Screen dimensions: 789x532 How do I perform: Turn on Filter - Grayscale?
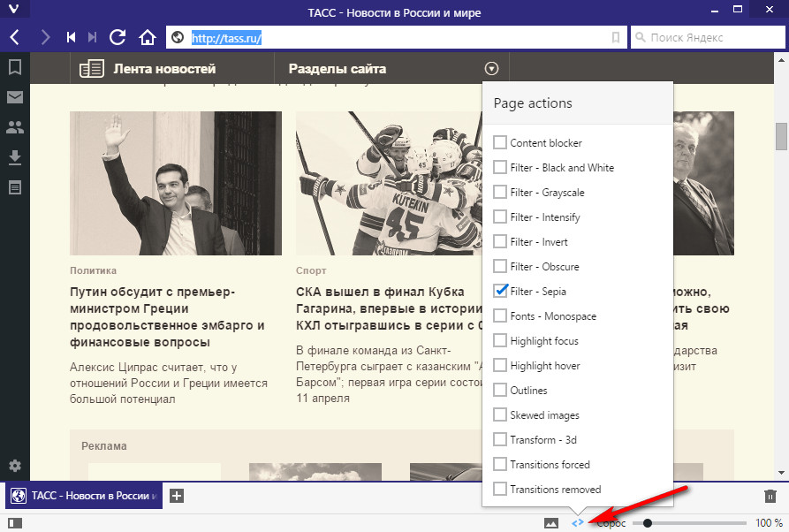(x=500, y=192)
